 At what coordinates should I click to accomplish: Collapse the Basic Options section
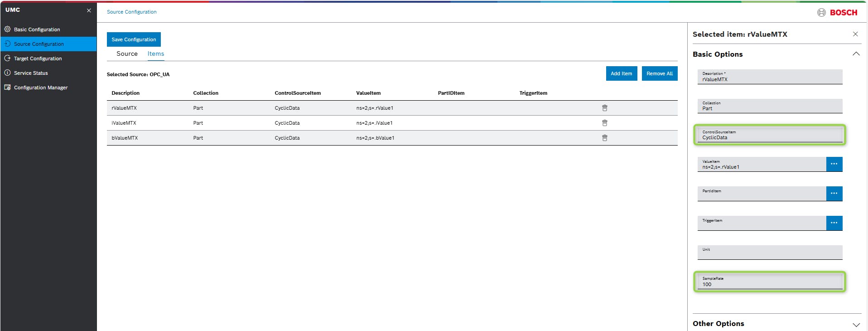coord(856,54)
